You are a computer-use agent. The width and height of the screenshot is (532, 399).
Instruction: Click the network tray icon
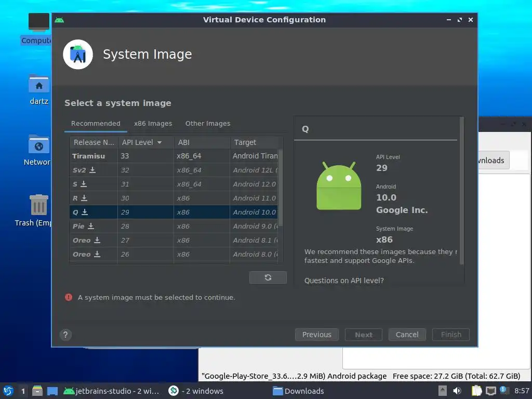490,391
